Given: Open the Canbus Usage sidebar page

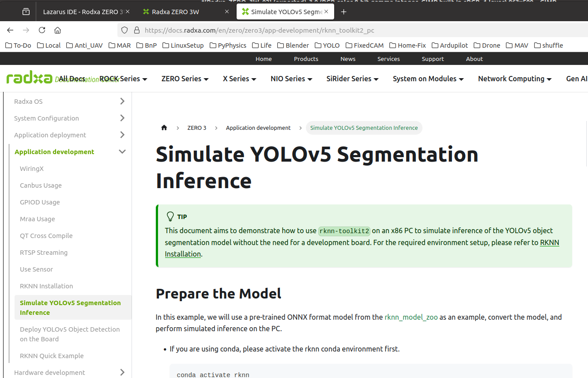Looking at the screenshot, I should [41, 185].
